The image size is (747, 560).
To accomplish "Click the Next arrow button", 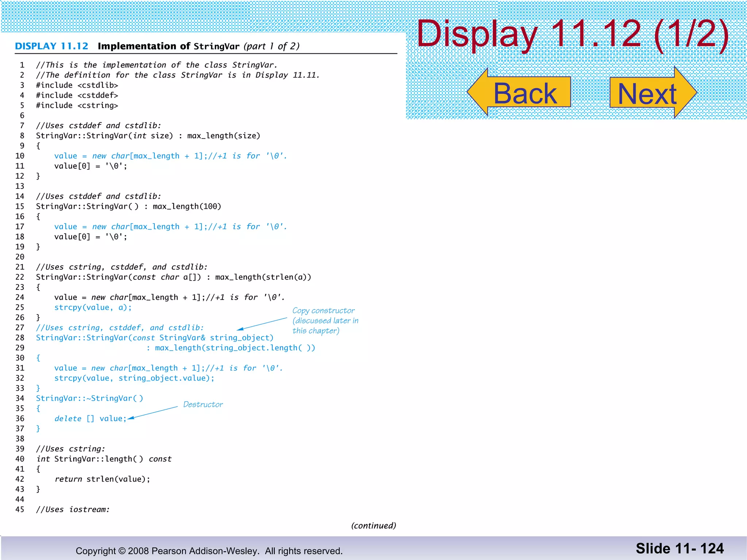I will coord(653,93).
